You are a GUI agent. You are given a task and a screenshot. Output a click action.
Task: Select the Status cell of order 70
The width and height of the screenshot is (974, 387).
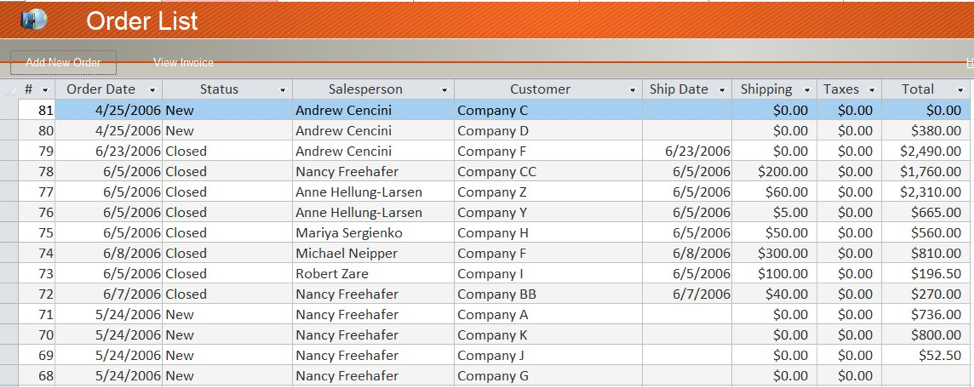227,335
